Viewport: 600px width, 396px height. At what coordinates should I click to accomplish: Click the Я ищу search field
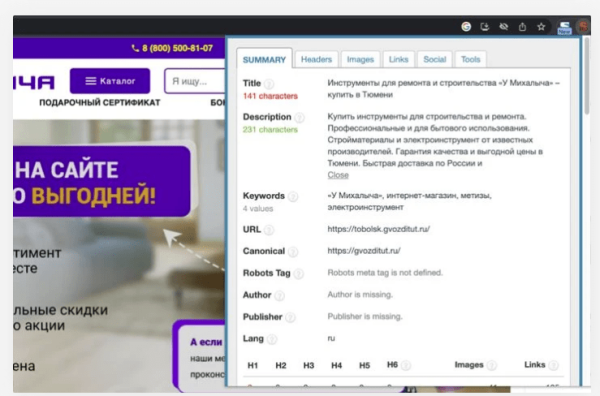(x=194, y=81)
